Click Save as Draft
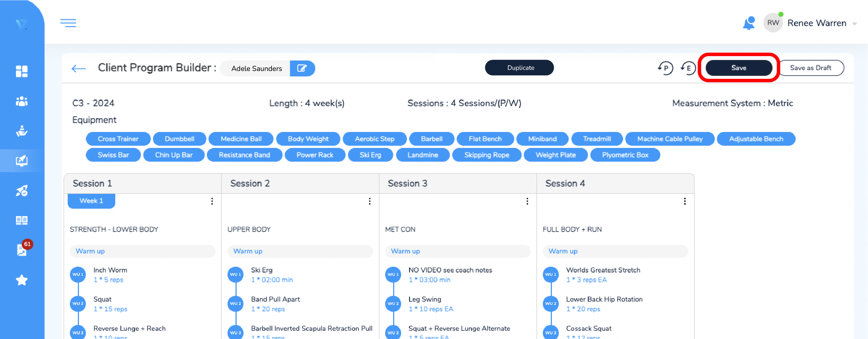The height and width of the screenshot is (339, 868). click(811, 68)
